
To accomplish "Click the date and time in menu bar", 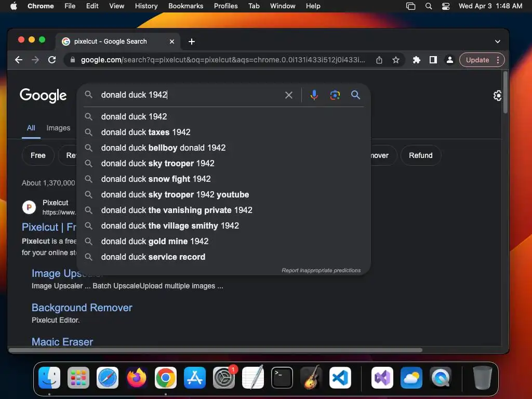I will (x=490, y=6).
